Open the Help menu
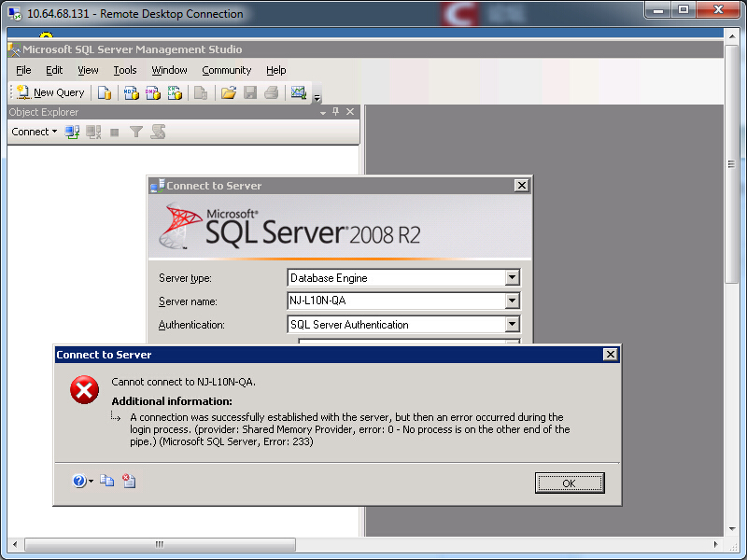Screen dimensions: 747x560 pyautogui.click(x=275, y=71)
